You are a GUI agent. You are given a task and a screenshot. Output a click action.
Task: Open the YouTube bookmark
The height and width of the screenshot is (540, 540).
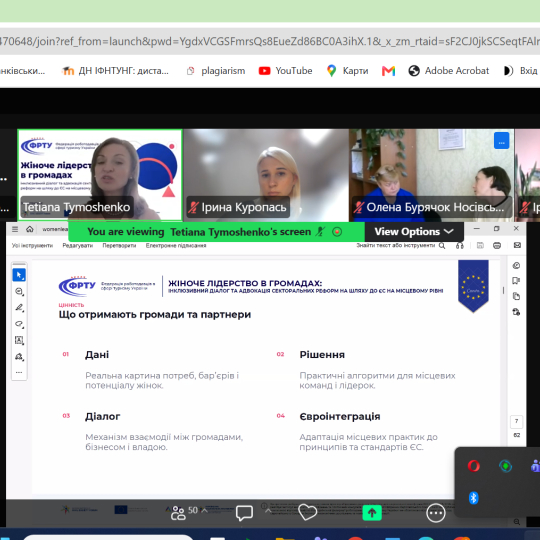click(285, 71)
